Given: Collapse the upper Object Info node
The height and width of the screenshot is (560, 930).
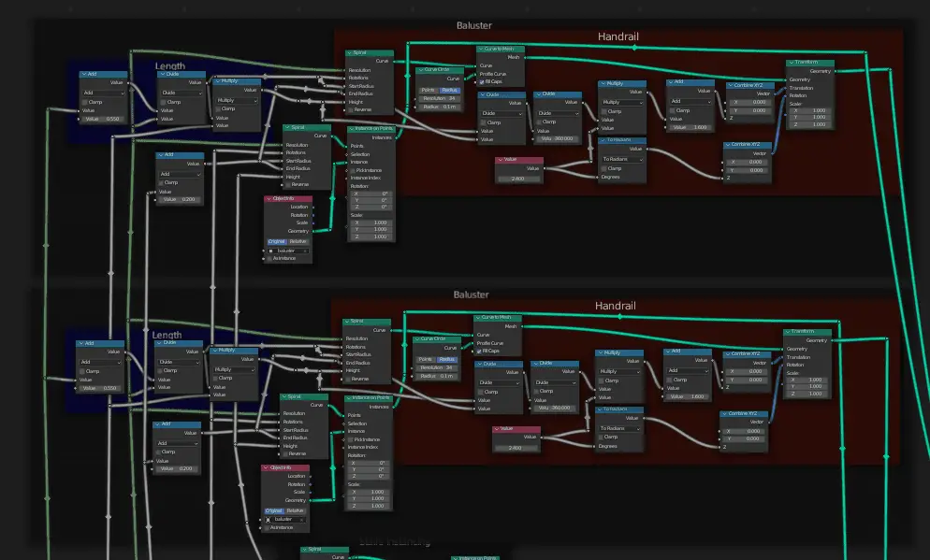Looking at the screenshot, I should 269,198.
